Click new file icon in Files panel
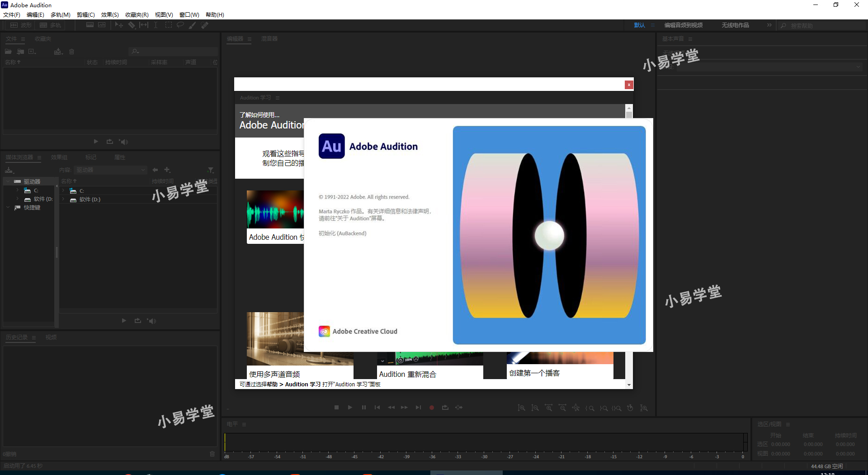This screenshot has height=475, width=868. (32, 52)
